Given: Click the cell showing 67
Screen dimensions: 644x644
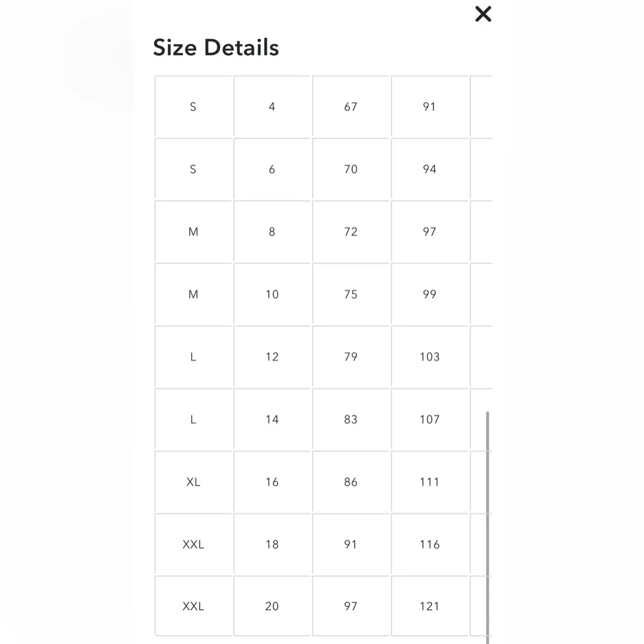Looking at the screenshot, I should (x=351, y=107).
